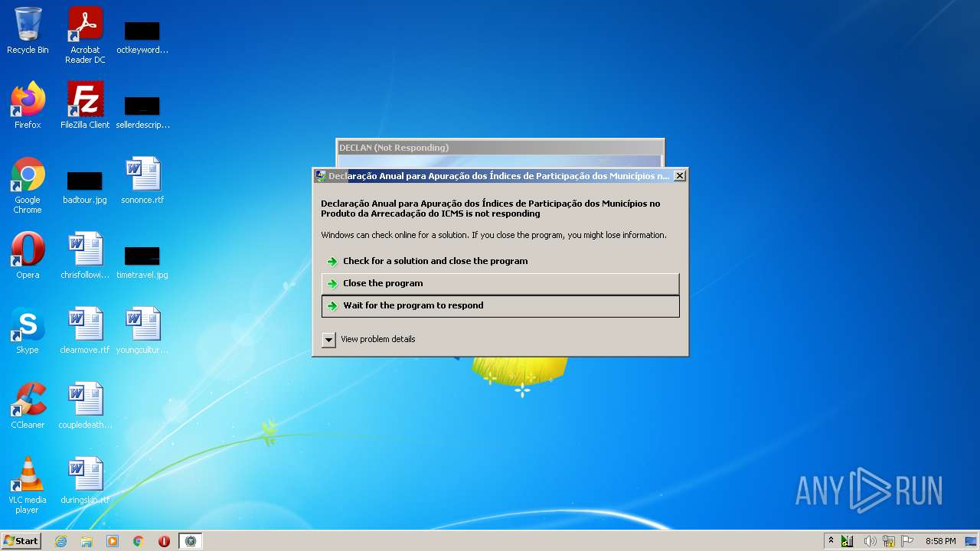Launch Firefox from the desktop
This screenshot has width=980, height=551.
pos(28,105)
